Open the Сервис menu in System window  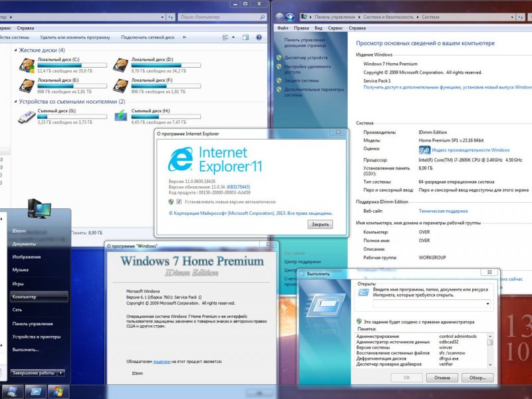point(335,28)
